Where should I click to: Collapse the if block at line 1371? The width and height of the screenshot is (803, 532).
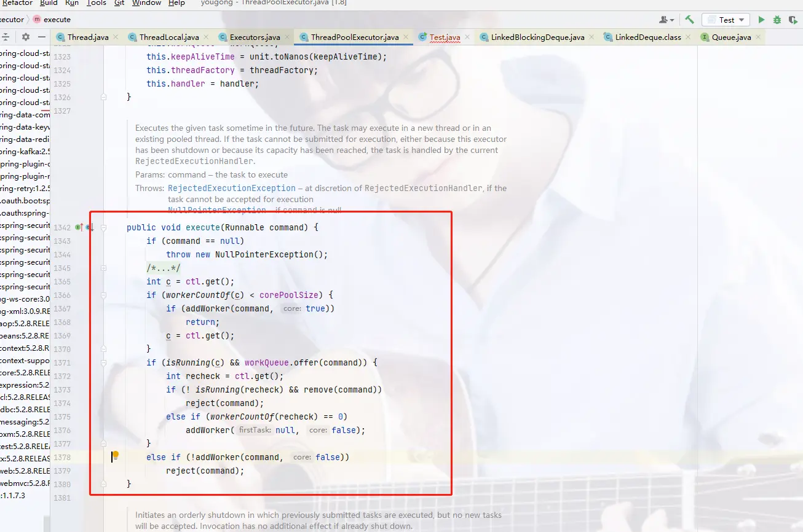pyautogui.click(x=104, y=363)
